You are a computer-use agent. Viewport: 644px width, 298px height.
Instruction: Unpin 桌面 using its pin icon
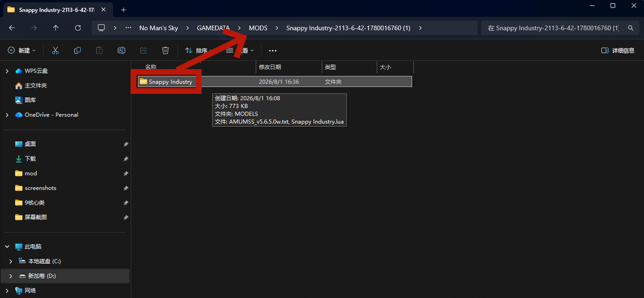125,144
